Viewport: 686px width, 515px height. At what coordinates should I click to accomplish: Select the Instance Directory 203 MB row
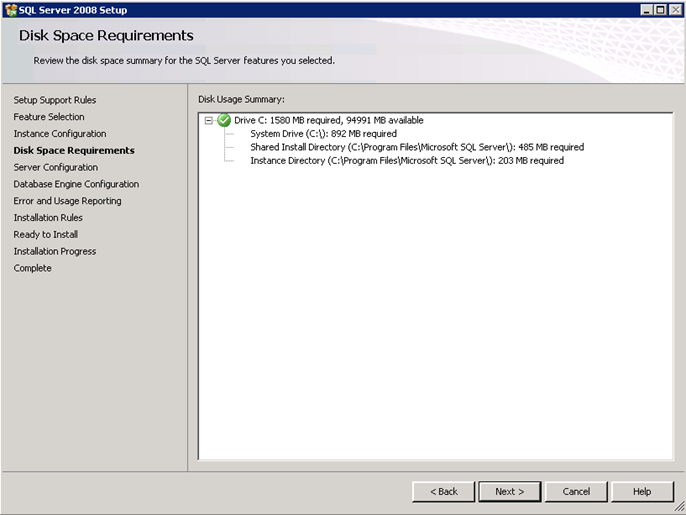407,161
